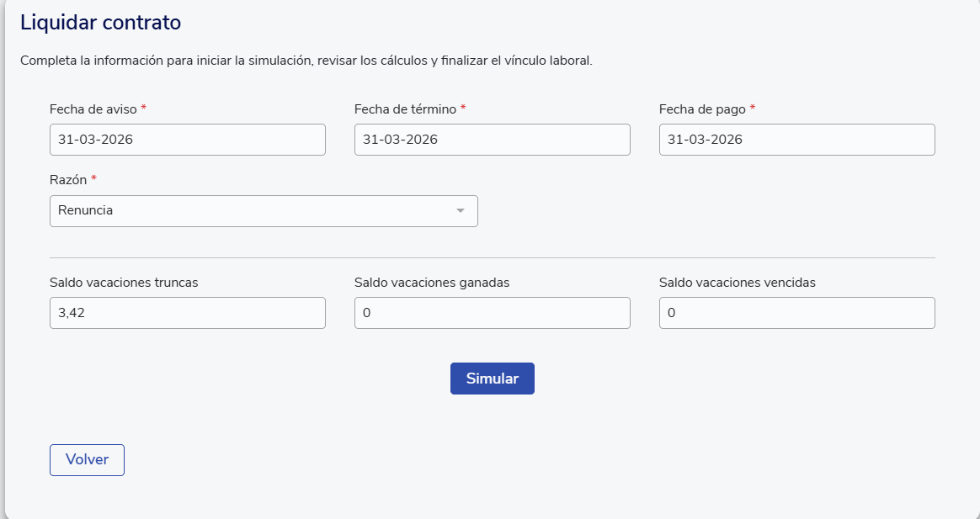Click the Saldo vacaciones ganadas input

tap(492, 313)
